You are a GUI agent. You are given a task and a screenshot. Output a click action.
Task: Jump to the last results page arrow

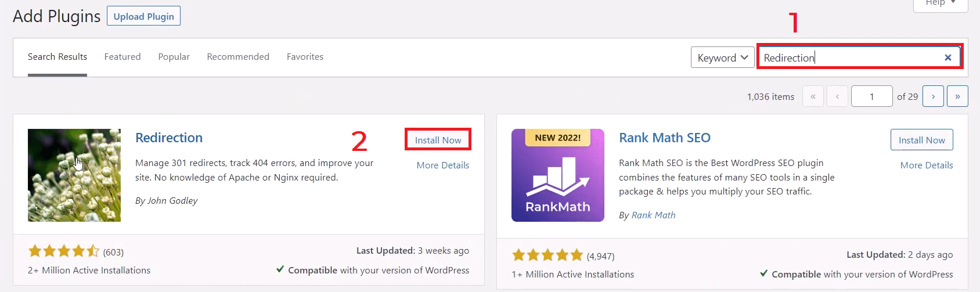coord(957,96)
